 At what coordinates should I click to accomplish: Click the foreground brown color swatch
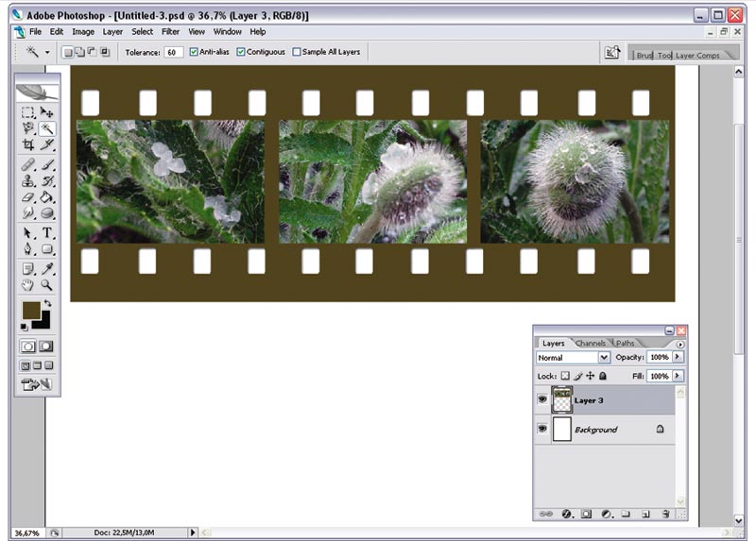coord(31,311)
